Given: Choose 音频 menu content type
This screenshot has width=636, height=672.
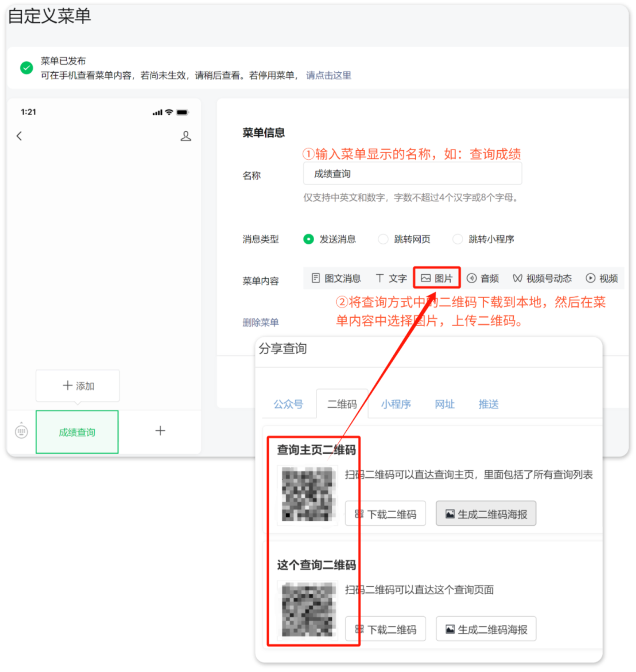Looking at the screenshot, I should (x=483, y=278).
